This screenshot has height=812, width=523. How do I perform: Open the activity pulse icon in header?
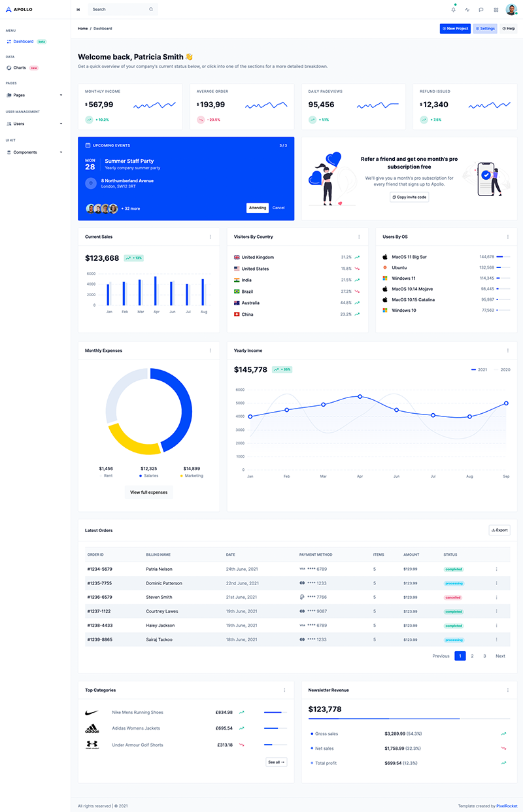click(x=467, y=10)
